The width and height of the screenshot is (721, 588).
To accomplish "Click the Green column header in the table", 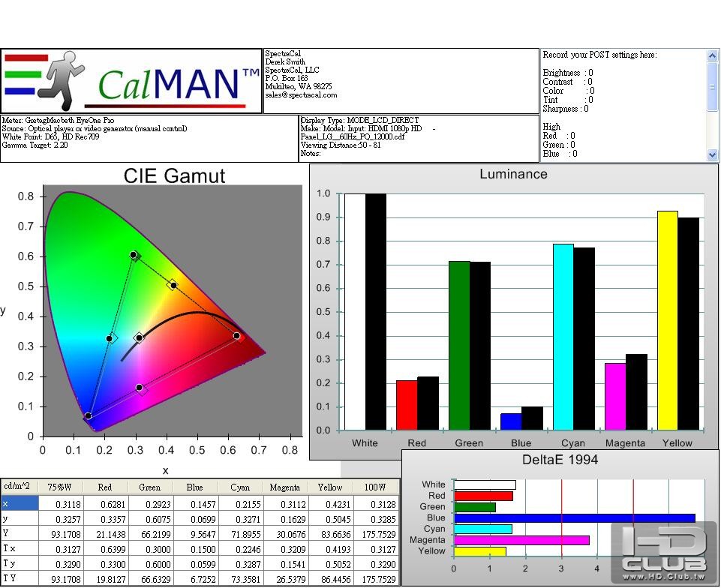I will [150, 487].
